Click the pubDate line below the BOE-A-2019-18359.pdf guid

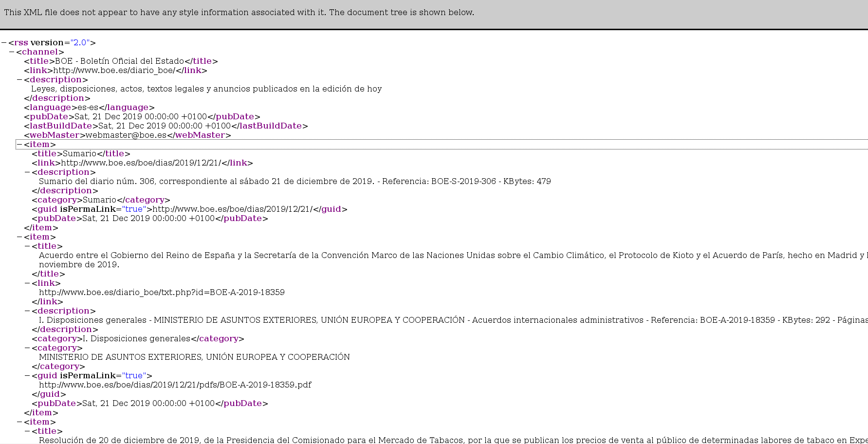[150, 404]
